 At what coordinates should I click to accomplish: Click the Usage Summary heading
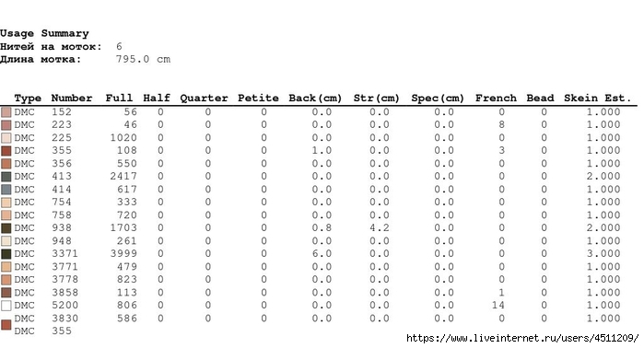click(x=44, y=33)
